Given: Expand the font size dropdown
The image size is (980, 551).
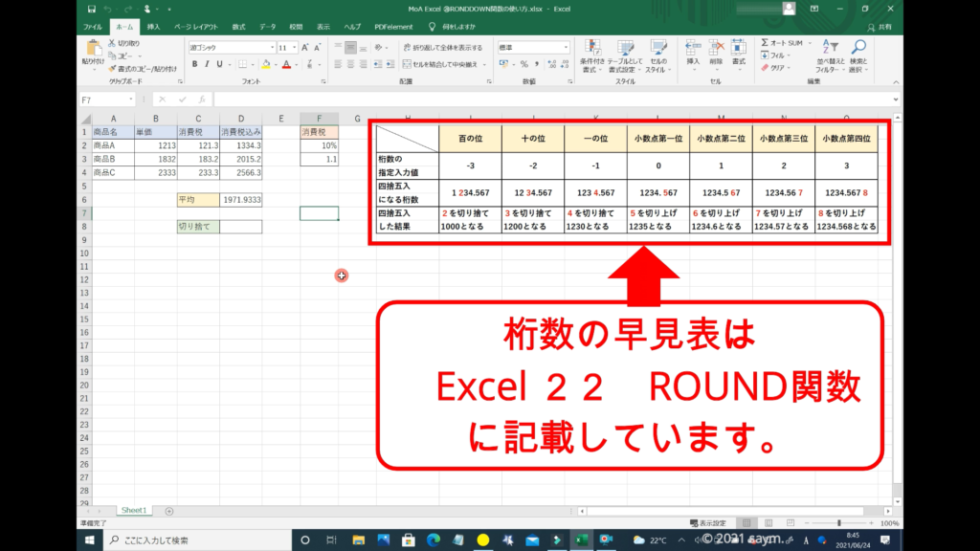Looking at the screenshot, I should [294, 47].
